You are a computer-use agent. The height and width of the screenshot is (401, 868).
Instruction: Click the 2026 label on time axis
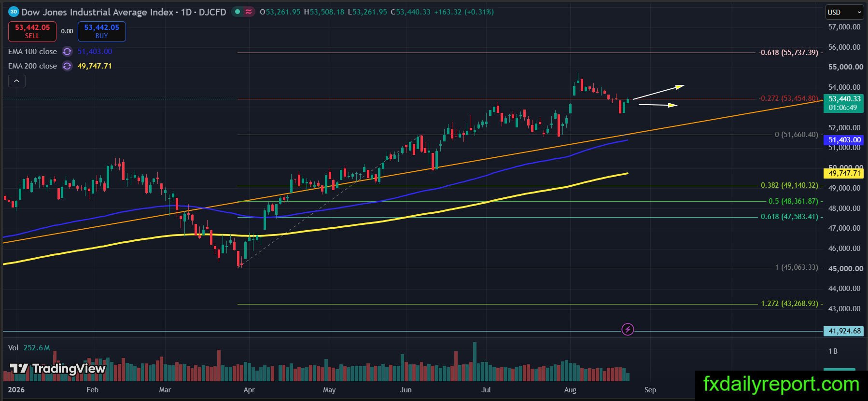click(x=16, y=390)
